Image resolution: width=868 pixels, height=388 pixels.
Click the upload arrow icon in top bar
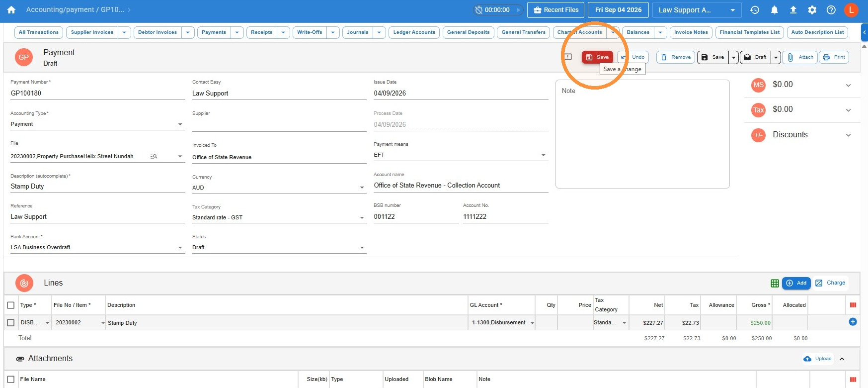(793, 10)
